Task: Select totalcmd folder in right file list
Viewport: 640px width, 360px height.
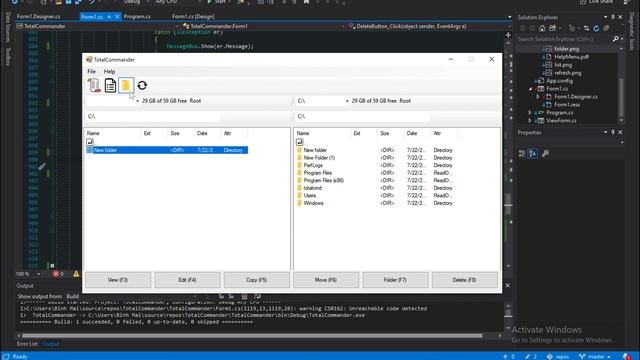Action: 313,188
